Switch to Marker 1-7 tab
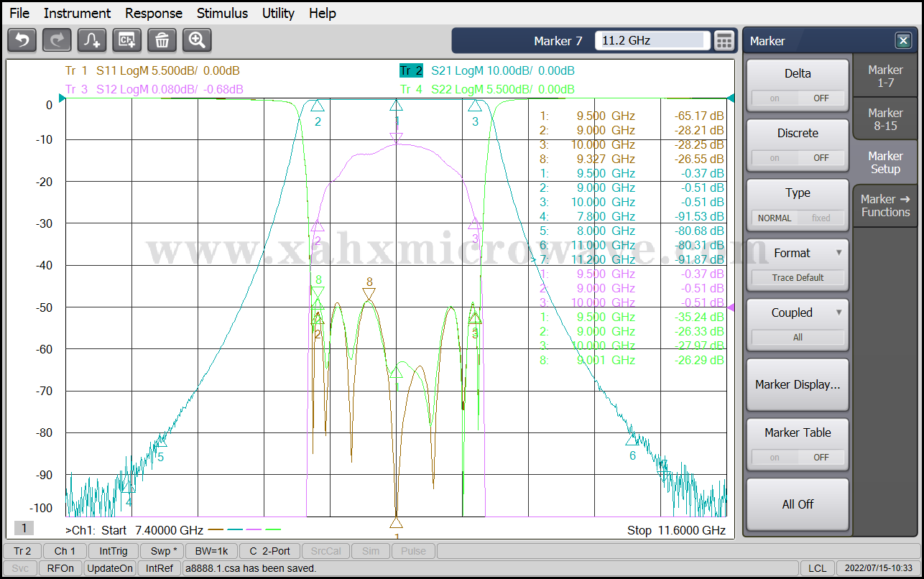This screenshot has height=579, width=924. tap(885, 76)
